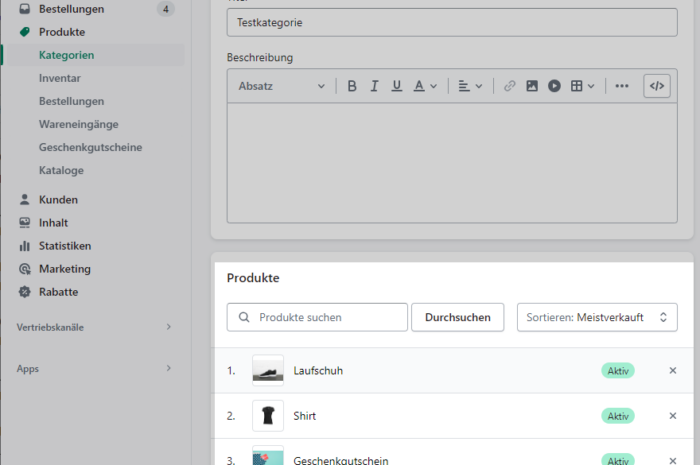Click the Titel field containing Testkategorie

pyautogui.click(x=452, y=22)
